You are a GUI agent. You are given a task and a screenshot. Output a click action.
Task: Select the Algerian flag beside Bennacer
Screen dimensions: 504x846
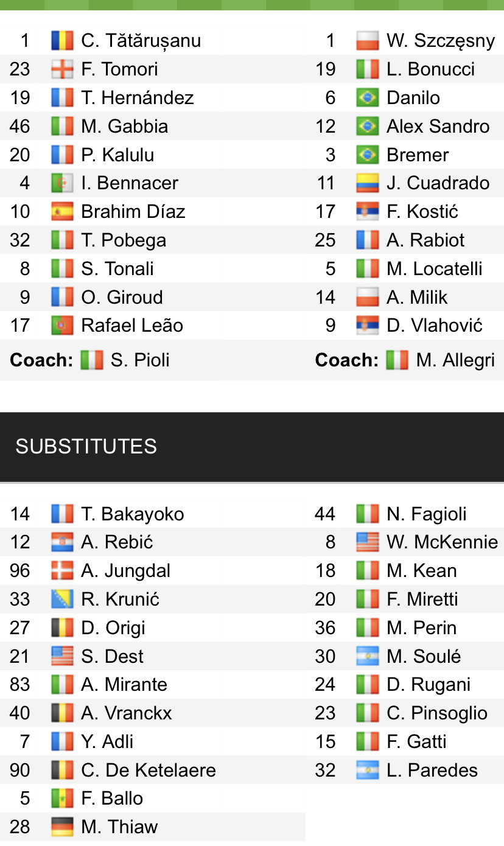pos(62,183)
